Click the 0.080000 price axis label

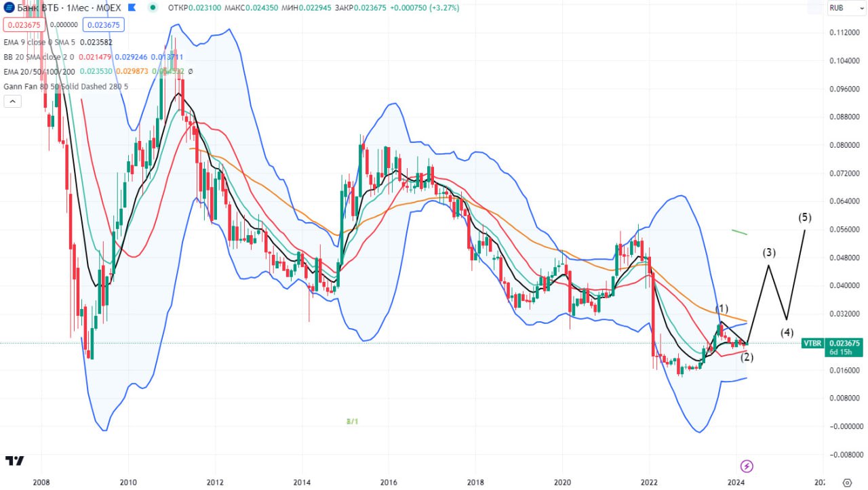[846, 145]
